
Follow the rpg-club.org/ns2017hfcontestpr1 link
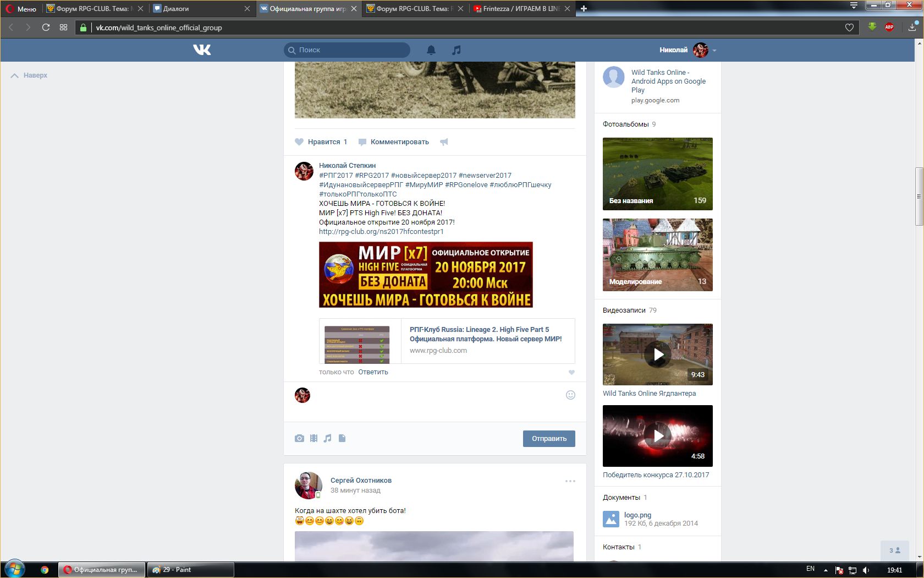381,232
